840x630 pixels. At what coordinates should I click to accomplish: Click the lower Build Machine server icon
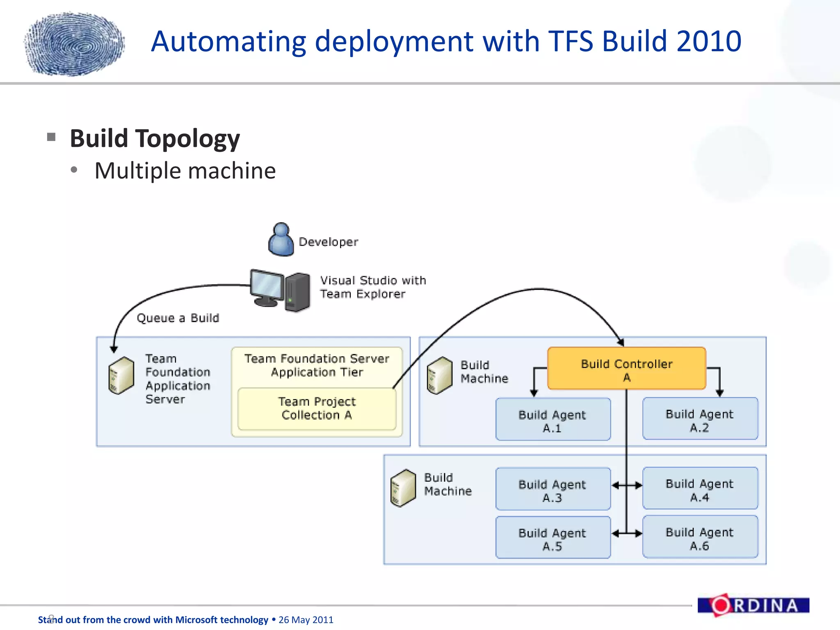pyautogui.click(x=403, y=488)
